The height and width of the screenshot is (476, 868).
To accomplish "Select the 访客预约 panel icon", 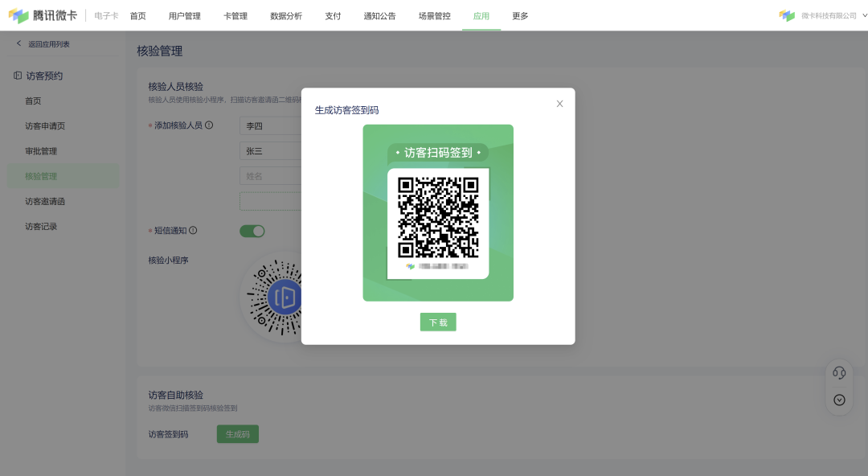I will click(x=18, y=75).
